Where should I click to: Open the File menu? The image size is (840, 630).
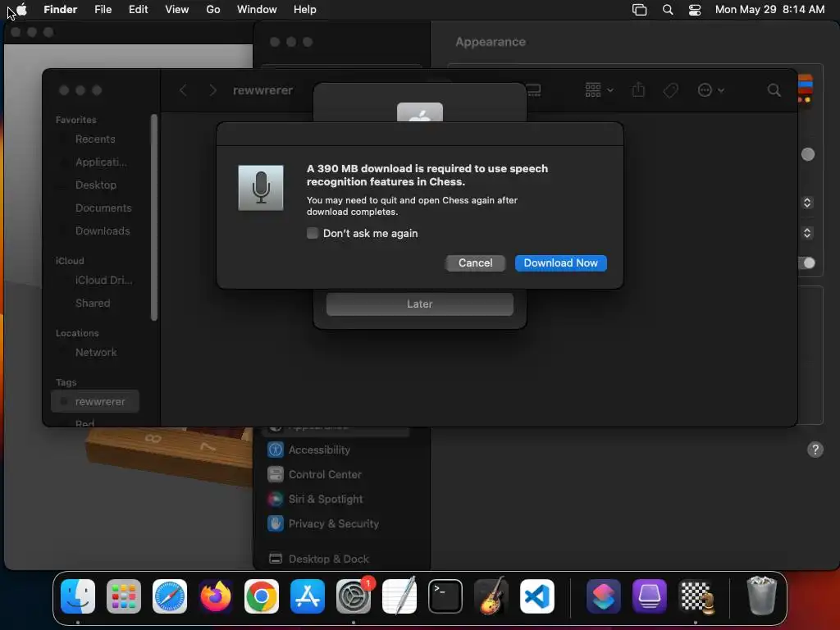click(x=103, y=9)
